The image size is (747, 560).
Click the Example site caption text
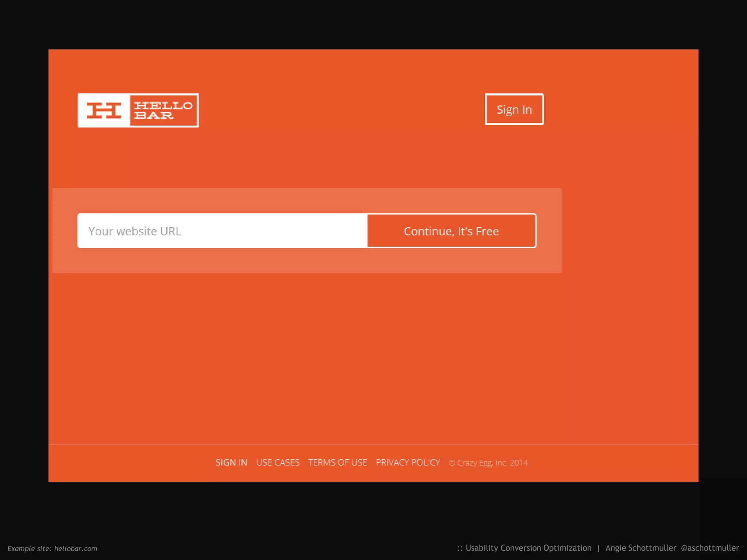click(29, 548)
